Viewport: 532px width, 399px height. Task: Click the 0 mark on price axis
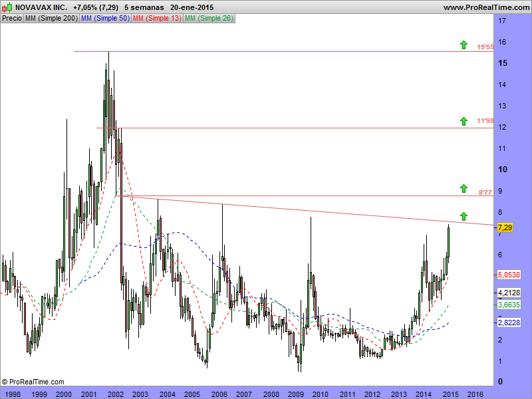[500, 382]
